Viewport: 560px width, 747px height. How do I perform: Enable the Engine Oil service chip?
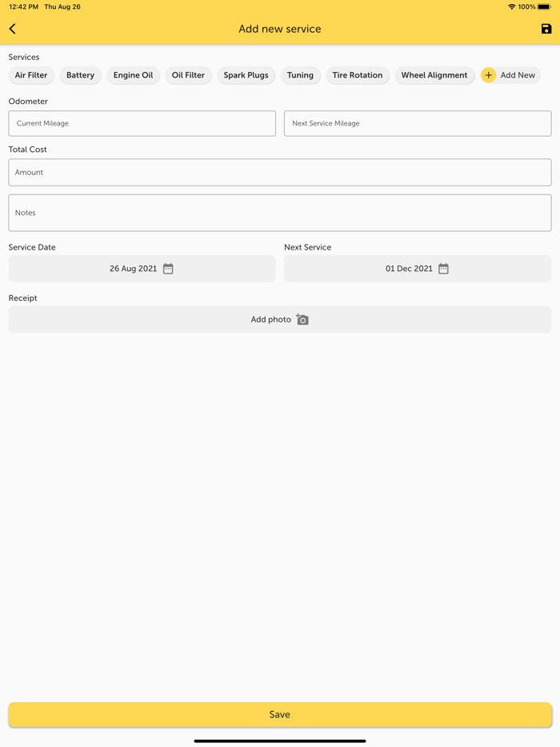pyautogui.click(x=133, y=75)
